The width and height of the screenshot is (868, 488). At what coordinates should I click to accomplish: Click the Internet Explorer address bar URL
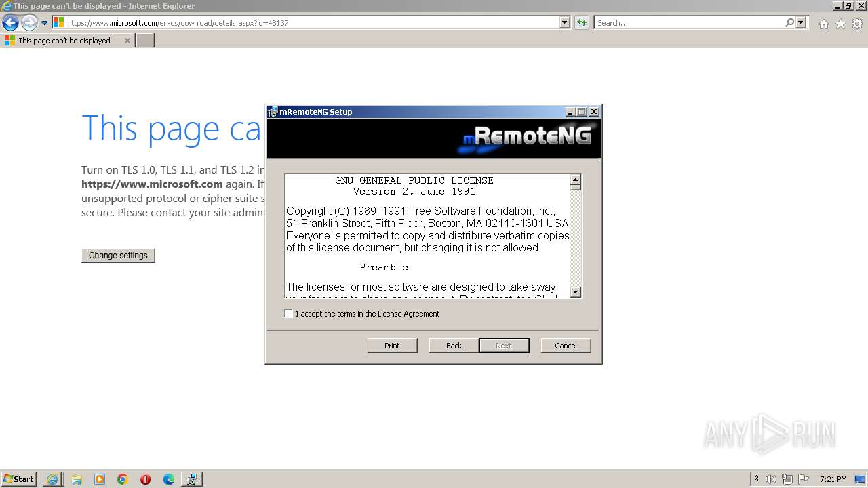point(178,23)
